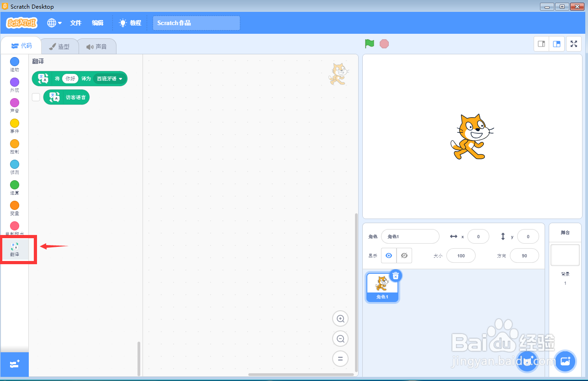
Task: Select the 运动 blue category
Action: [15, 64]
